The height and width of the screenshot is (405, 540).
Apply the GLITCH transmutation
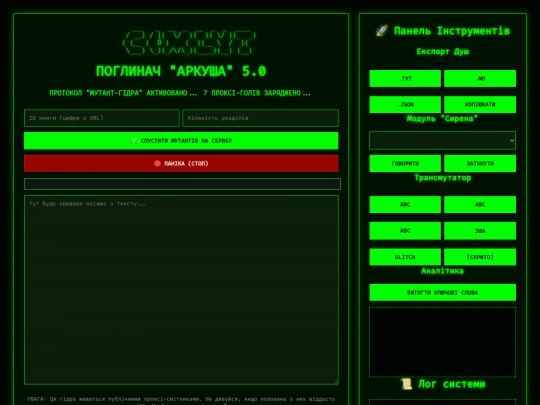[405, 257]
